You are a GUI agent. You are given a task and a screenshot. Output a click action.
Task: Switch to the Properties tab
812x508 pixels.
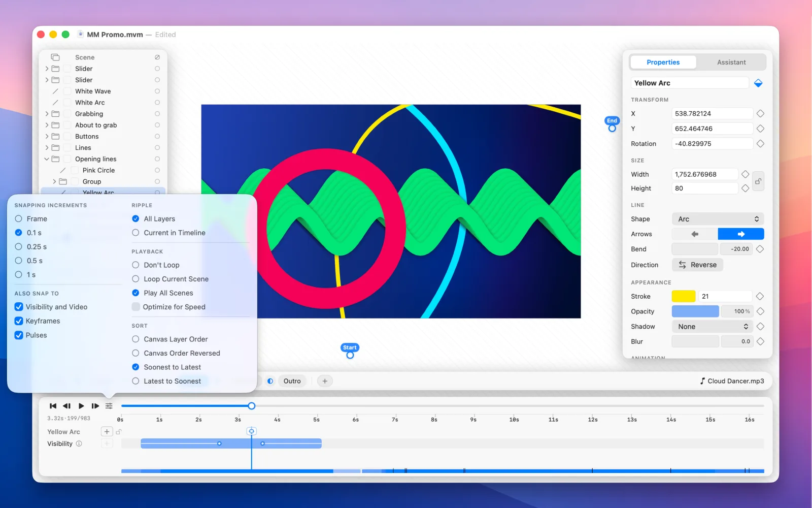663,62
